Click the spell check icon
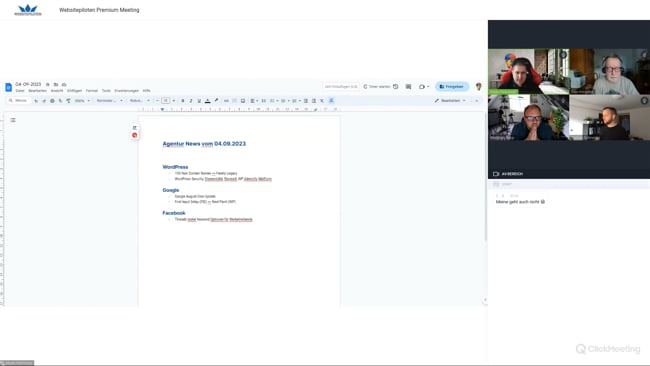Screen dimensions: 650x366 (x=60, y=101)
